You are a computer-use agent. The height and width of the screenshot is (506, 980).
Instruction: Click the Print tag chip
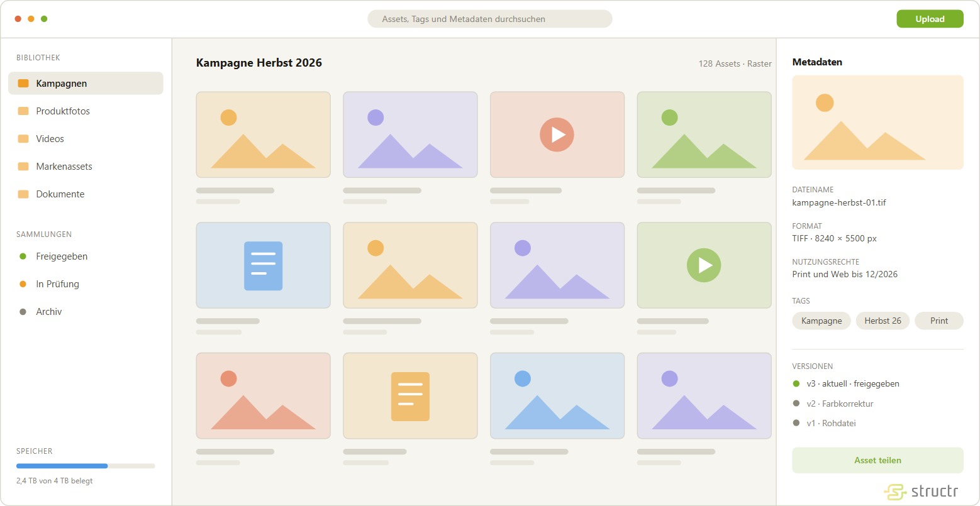click(x=939, y=321)
